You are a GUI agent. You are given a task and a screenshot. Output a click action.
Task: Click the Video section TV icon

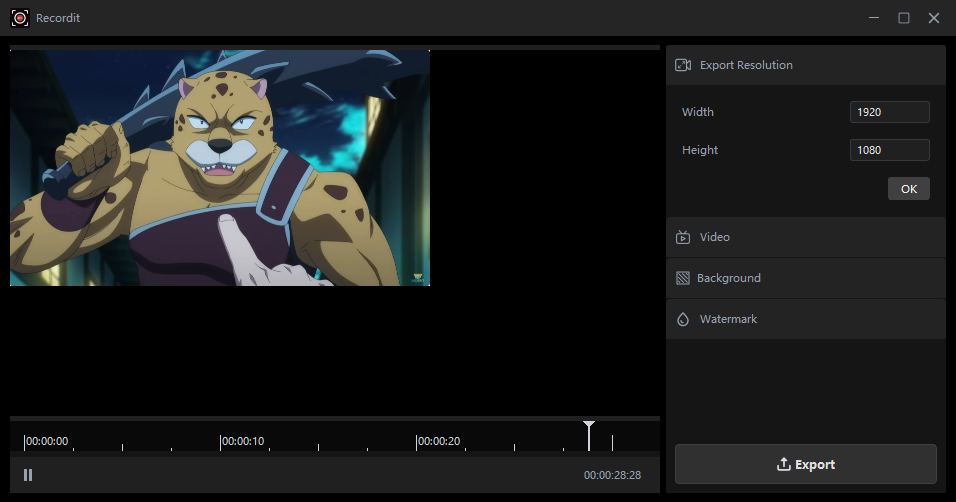683,238
